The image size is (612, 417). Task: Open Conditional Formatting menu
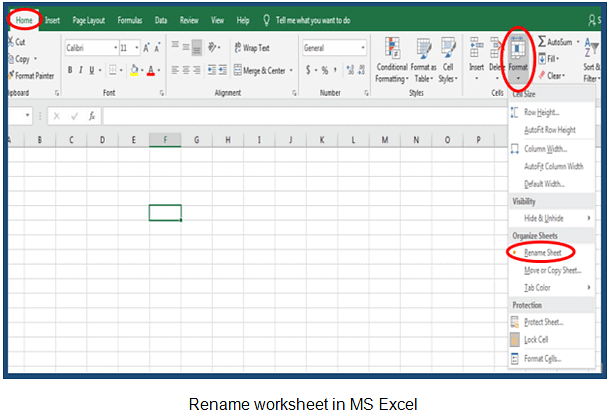point(392,60)
